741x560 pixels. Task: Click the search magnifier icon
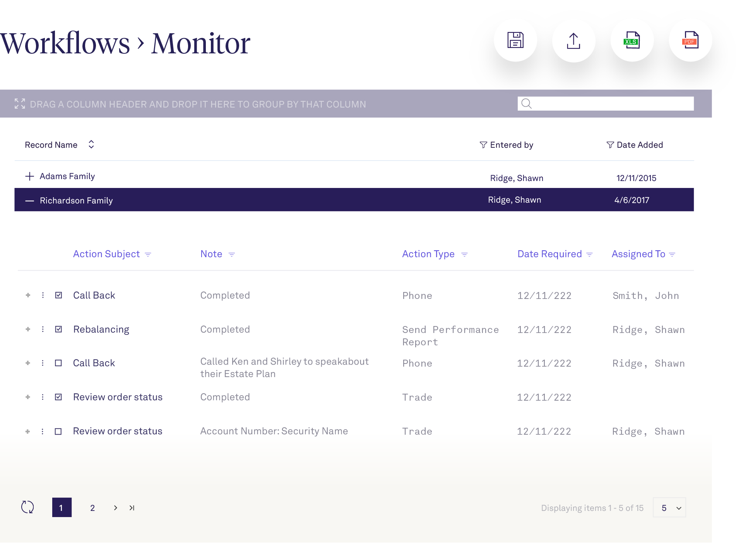[526, 103]
